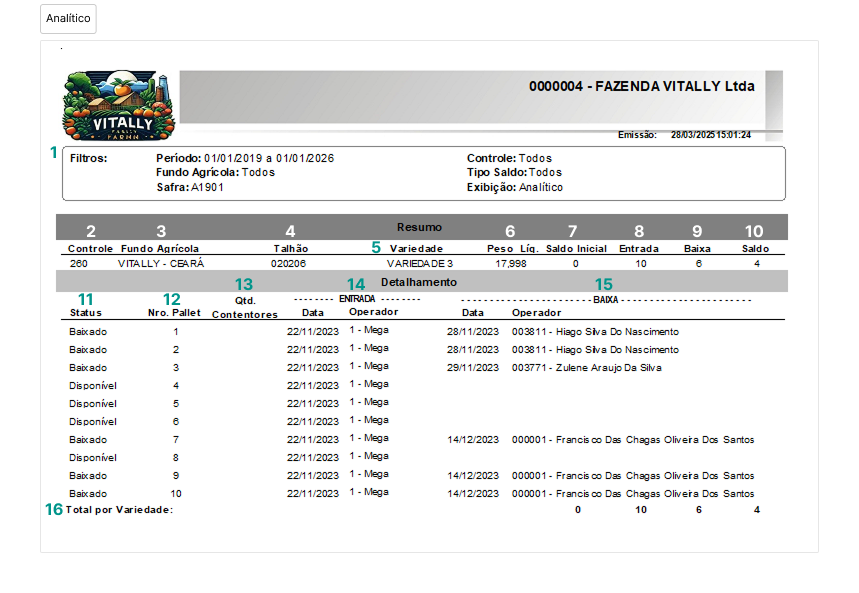Click the filter 'Safra: A1901'

190,187
